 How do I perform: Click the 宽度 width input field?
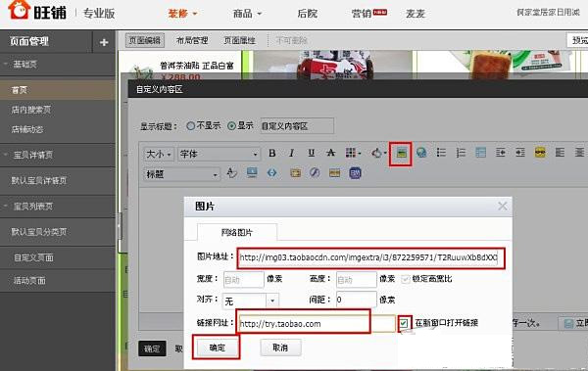(244, 280)
